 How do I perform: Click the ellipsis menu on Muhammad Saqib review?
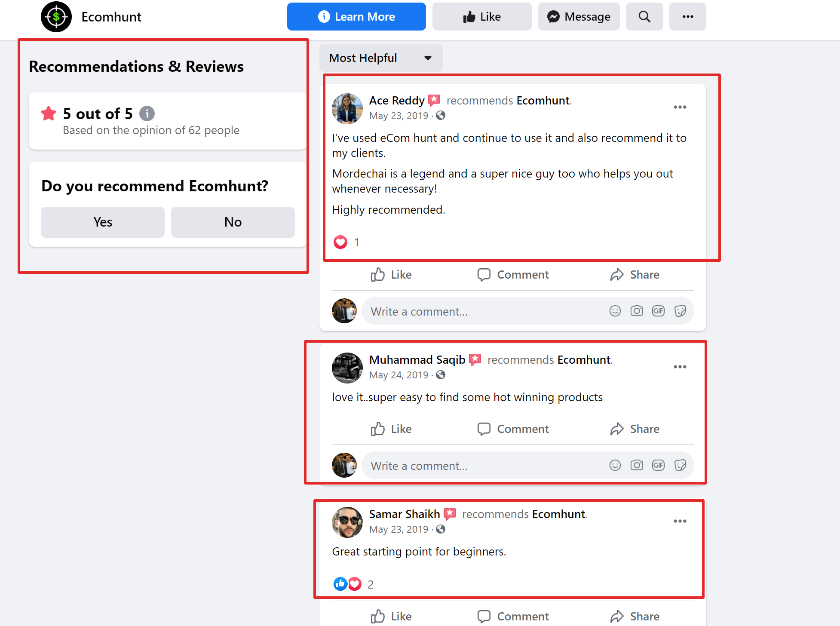point(680,366)
